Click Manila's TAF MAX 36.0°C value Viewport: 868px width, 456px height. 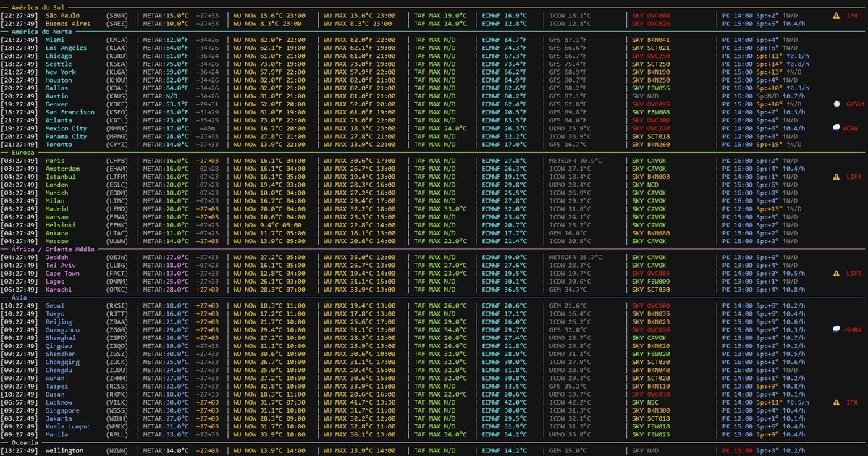point(441,434)
